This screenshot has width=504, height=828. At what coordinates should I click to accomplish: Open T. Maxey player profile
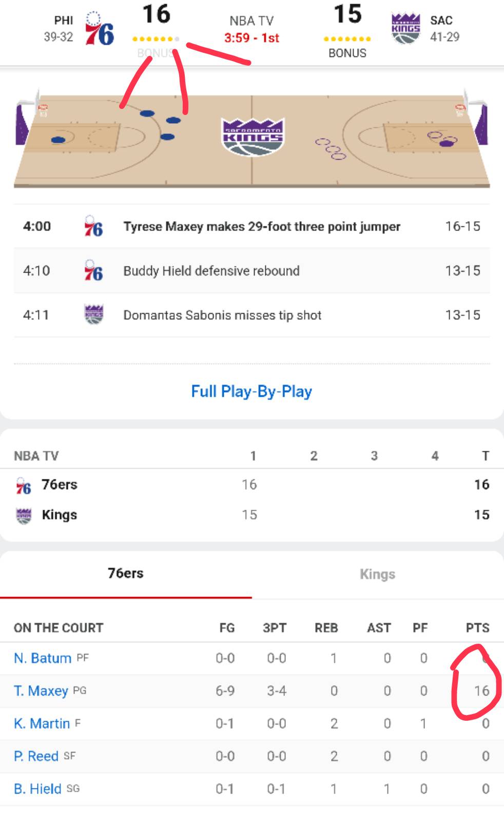(41, 691)
